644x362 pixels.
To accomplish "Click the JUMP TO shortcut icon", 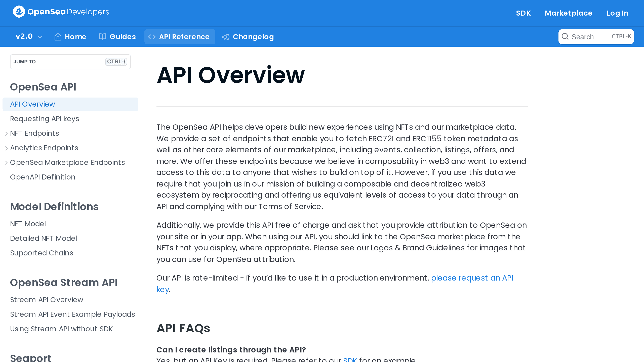I will click(116, 61).
